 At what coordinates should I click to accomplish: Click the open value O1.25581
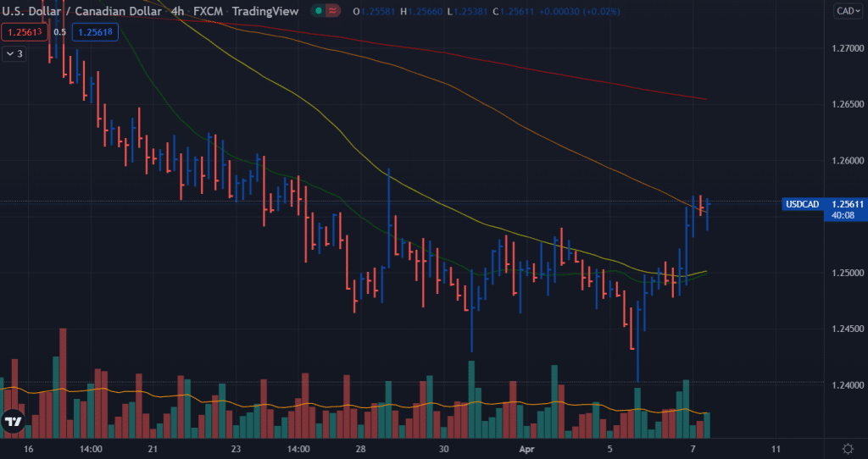tap(374, 11)
